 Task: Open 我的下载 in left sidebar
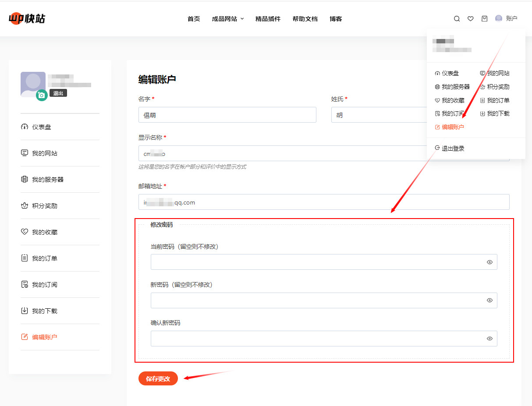(44, 311)
